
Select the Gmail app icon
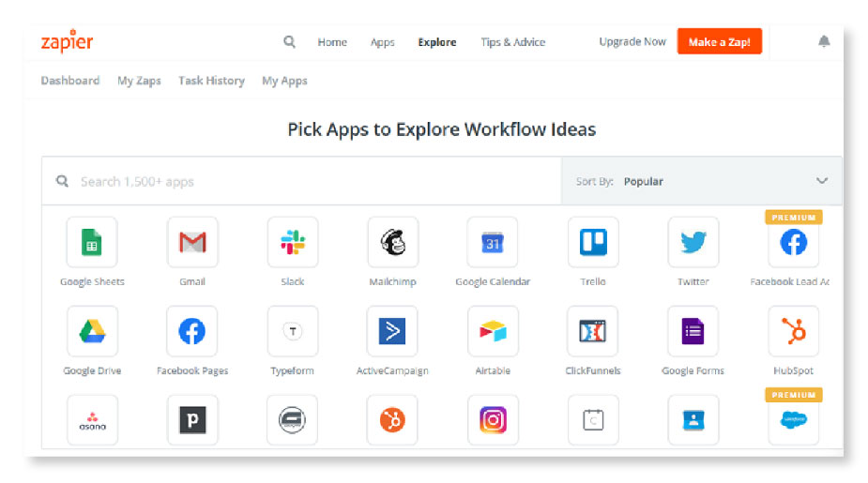point(192,242)
